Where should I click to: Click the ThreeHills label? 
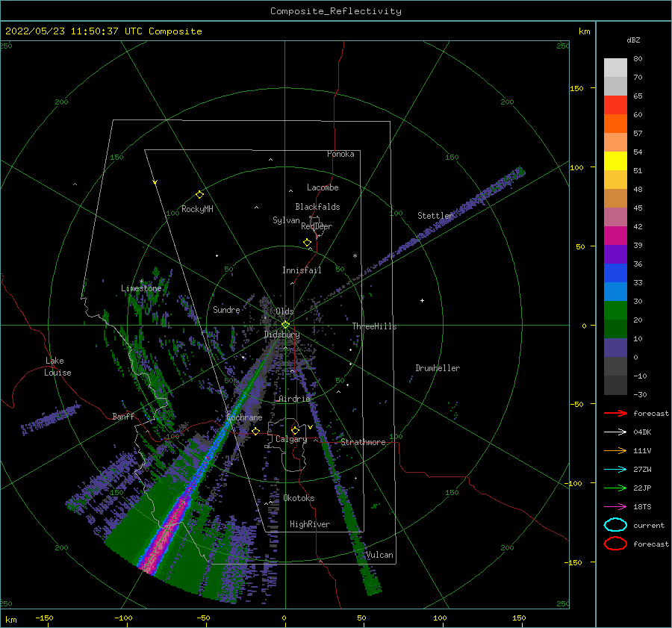click(x=374, y=326)
